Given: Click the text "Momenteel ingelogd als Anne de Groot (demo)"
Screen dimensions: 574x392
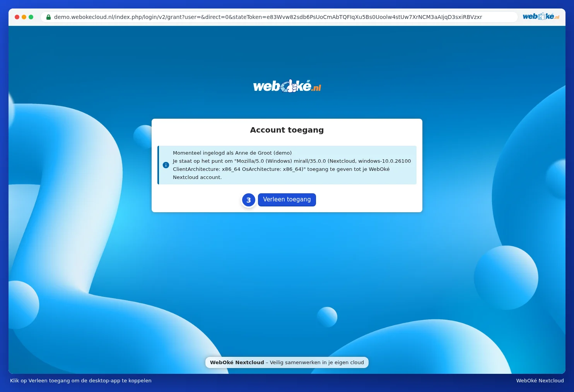Looking at the screenshot, I should click(232, 153).
